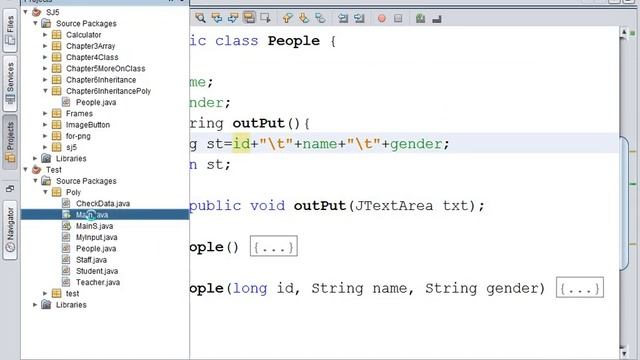Toggle Bookmark on current line
640x360 pixels.
pos(320,18)
